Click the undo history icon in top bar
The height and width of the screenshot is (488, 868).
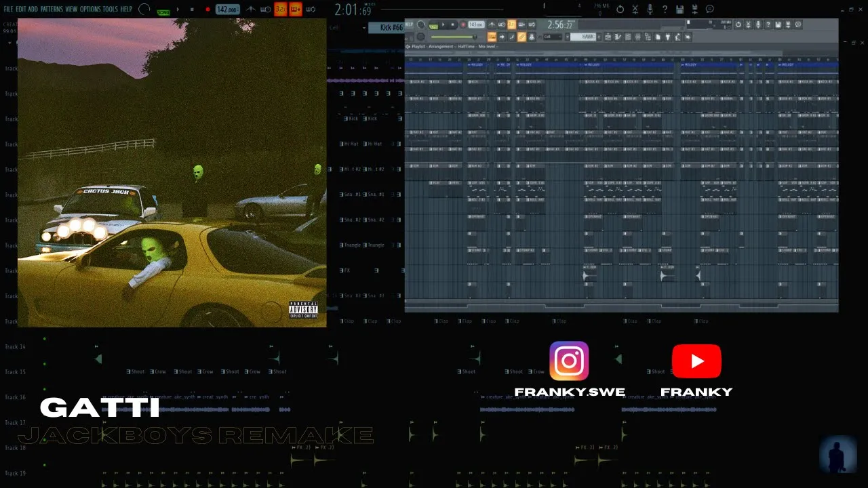pyautogui.click(x=620, y=9)
